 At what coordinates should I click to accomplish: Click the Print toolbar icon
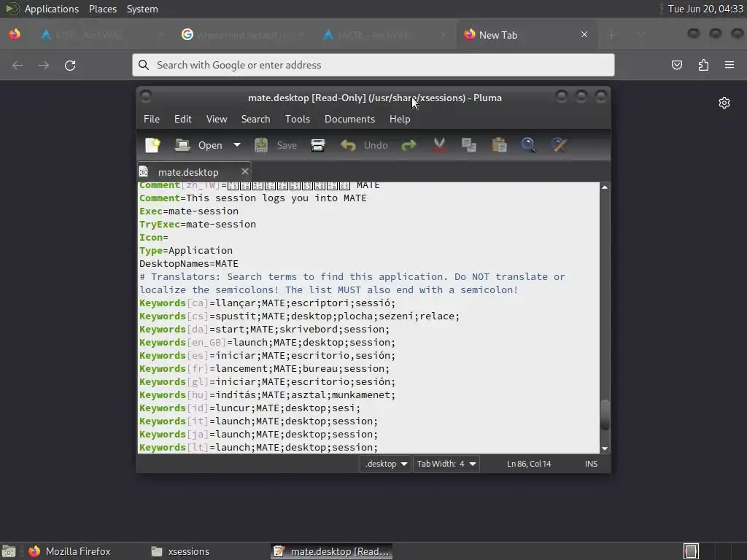tap(318, 145)
